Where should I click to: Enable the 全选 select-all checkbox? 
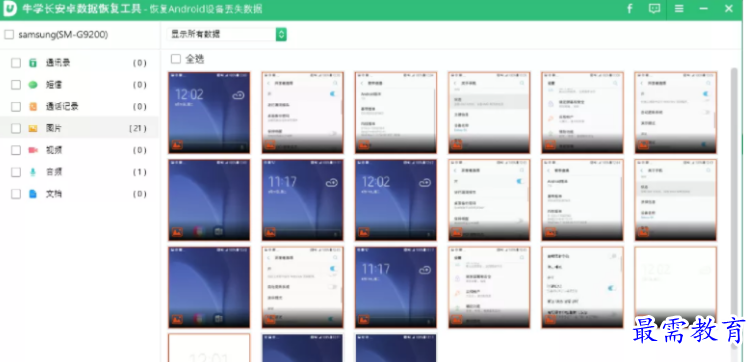(x=176, y=59)
